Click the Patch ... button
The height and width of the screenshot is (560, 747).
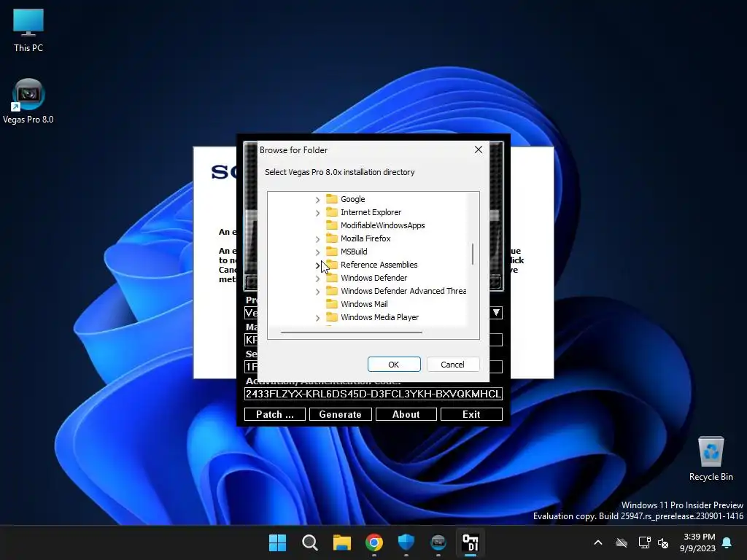coord(275,414)
